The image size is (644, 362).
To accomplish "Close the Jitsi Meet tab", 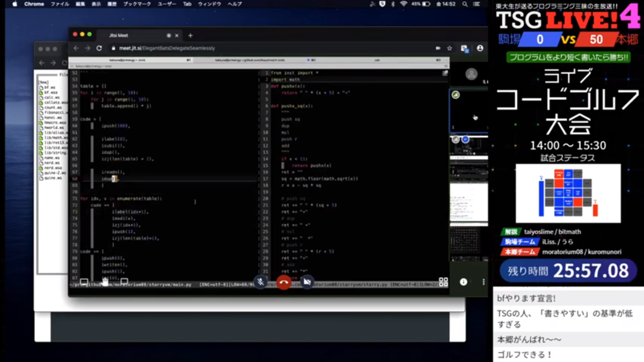I will click(178, 35).
